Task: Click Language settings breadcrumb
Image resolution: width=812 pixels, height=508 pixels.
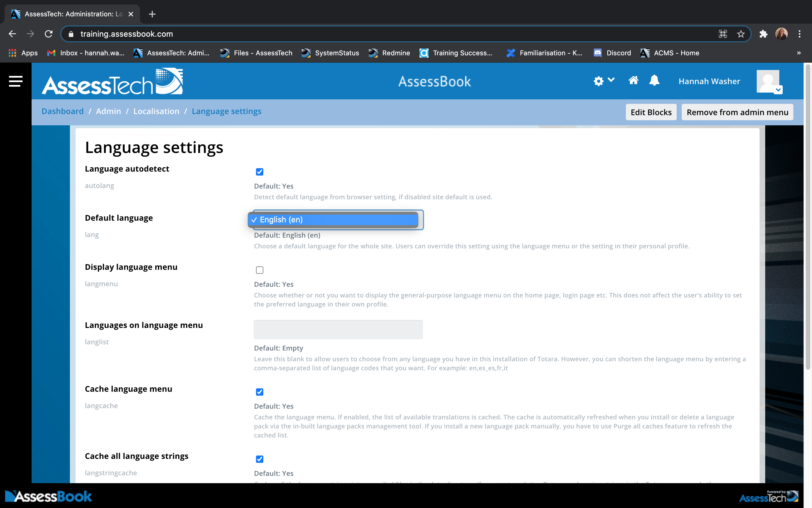Action: tap(226, 111)
